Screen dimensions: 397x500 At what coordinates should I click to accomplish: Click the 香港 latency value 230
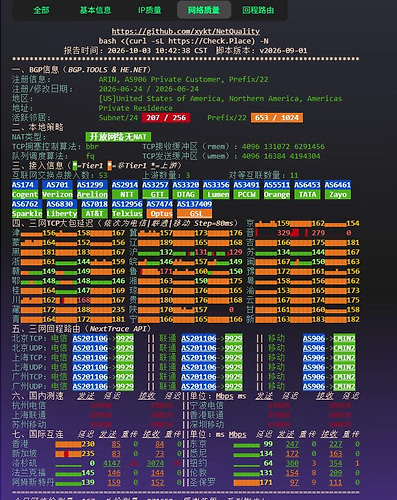[88, 444]
